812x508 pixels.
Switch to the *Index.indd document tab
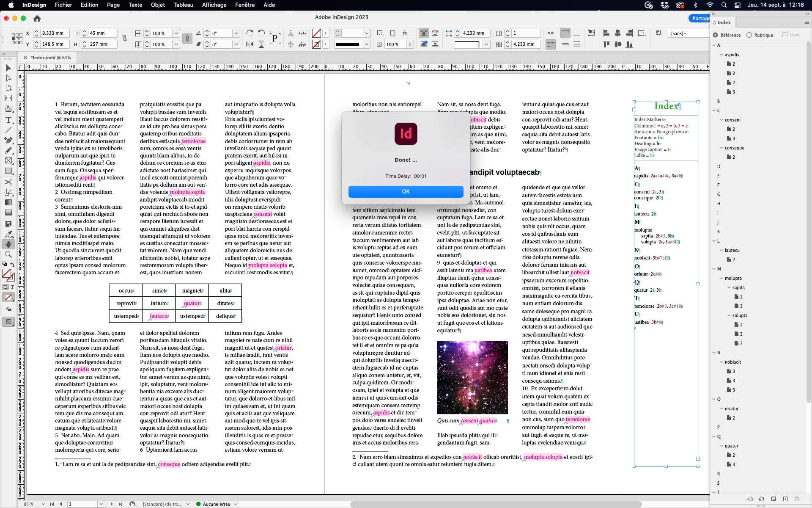pos(50,58)
